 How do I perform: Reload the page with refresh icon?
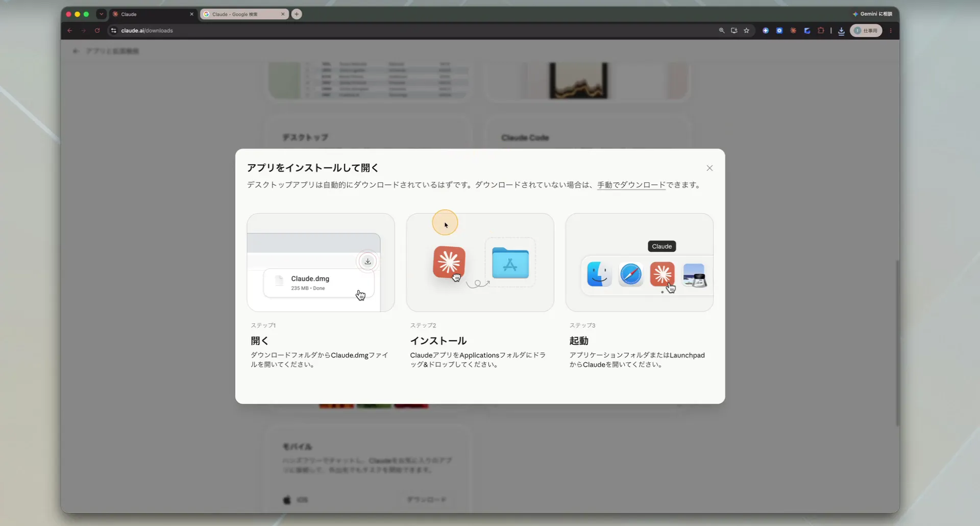tap(97, 31)
